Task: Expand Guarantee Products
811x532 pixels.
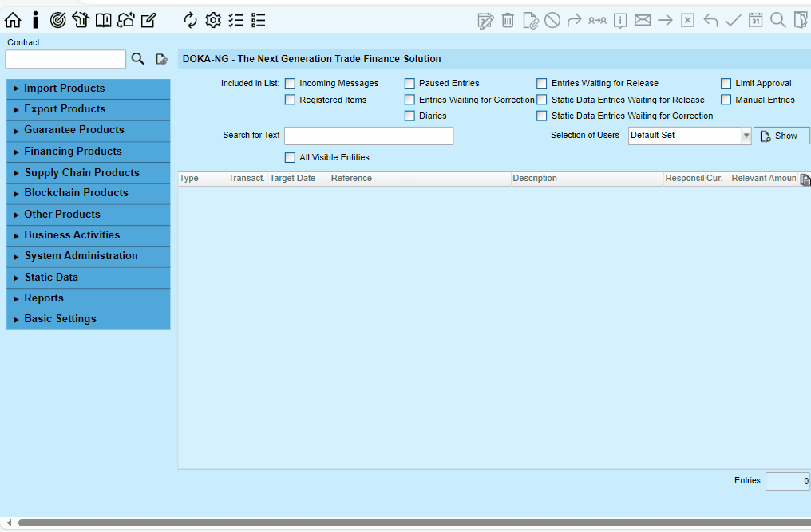Action: [89, 130]
